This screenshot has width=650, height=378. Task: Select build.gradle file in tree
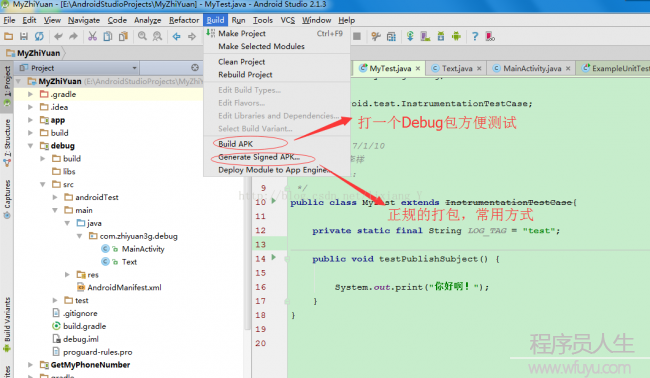tap(85, 326)
